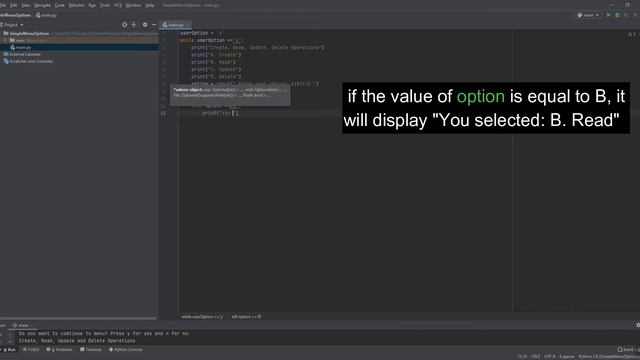Image resolution: width=640 pixels, height=360 pixels.
Task: Click main.py in the navigation breadcrumb
Action: click(x=46, y=15)
